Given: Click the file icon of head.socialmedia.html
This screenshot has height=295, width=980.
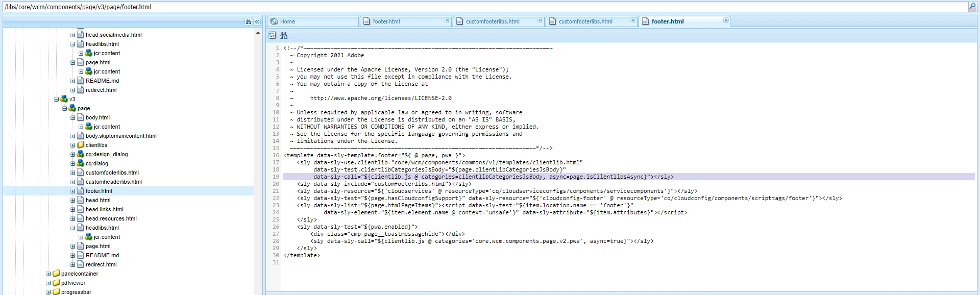Looking at the screenshot, I should [x=81, y=35].
